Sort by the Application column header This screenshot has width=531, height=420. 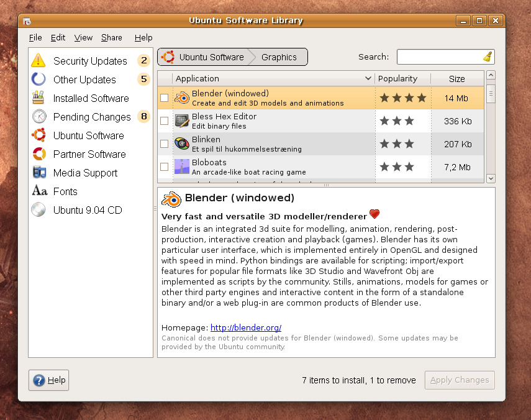coord(273,78)
